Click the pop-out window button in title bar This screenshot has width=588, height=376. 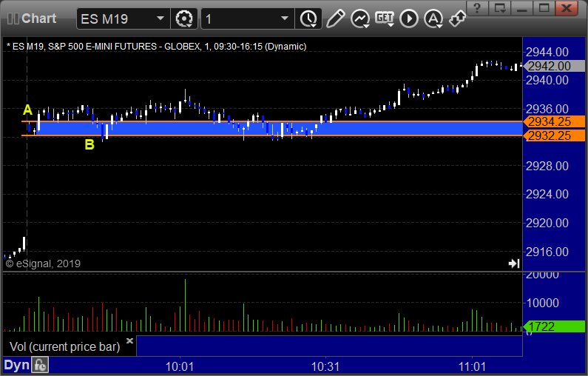point(500,8)
